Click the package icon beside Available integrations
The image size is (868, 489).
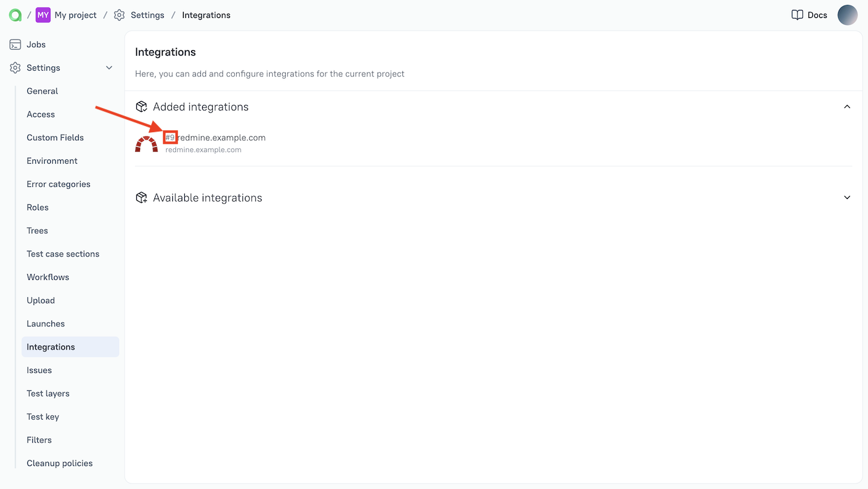click(x=141, y=197)
